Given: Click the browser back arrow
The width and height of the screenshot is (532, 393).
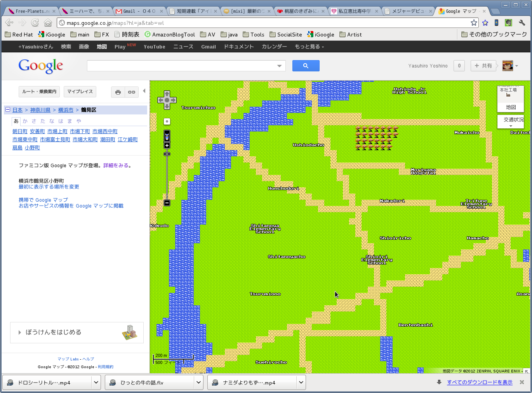Looking at the screenshot, I should tap(9, 23).
